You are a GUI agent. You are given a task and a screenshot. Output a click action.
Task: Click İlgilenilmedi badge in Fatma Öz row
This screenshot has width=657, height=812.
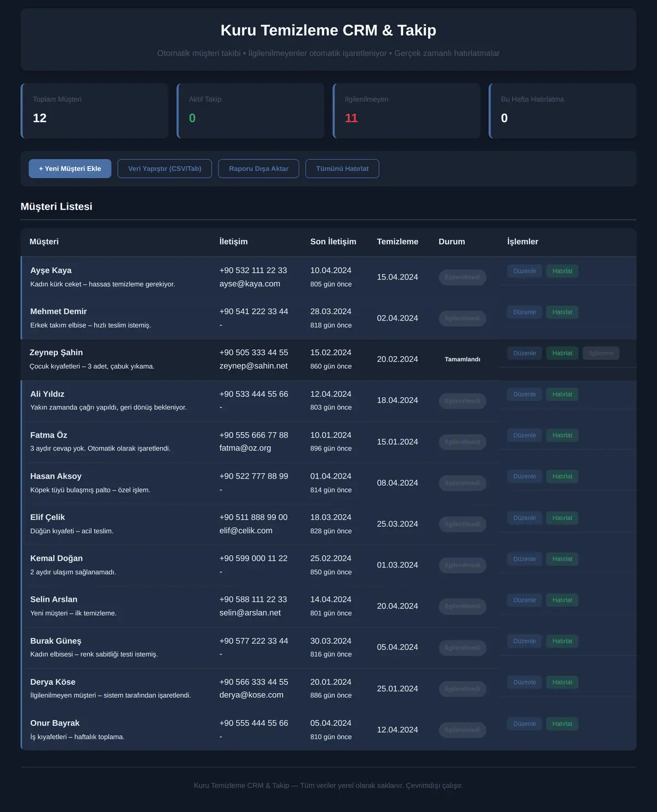(x=463, y=442)
